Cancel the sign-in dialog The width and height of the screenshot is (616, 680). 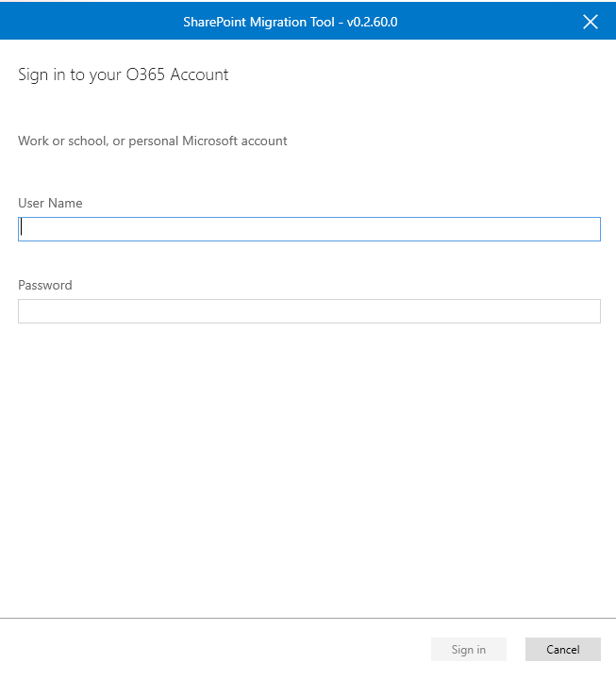click(563, 650)
